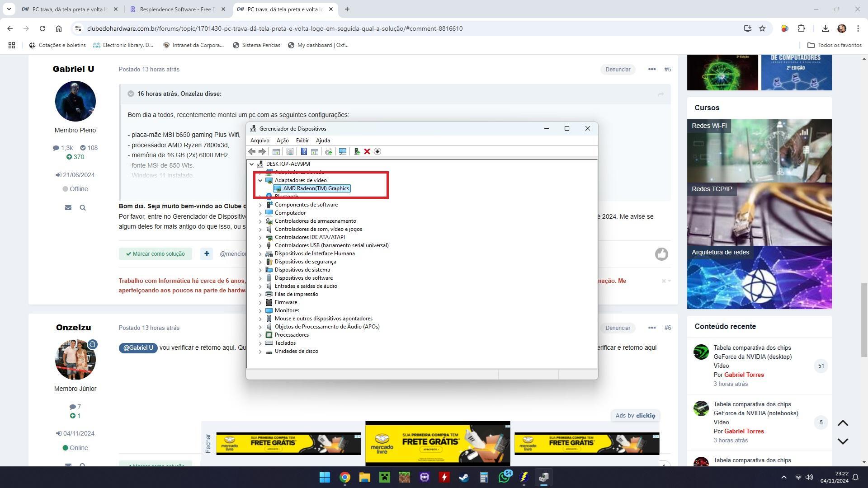The width and height of the screenshot is (868, 488).
Task: Bookmark page with the star icon
Action: 762,28
